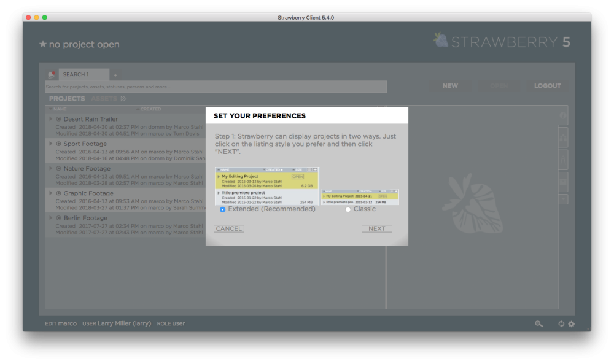
Task: Click the Strawberry 5 logo
Action: 502,41
